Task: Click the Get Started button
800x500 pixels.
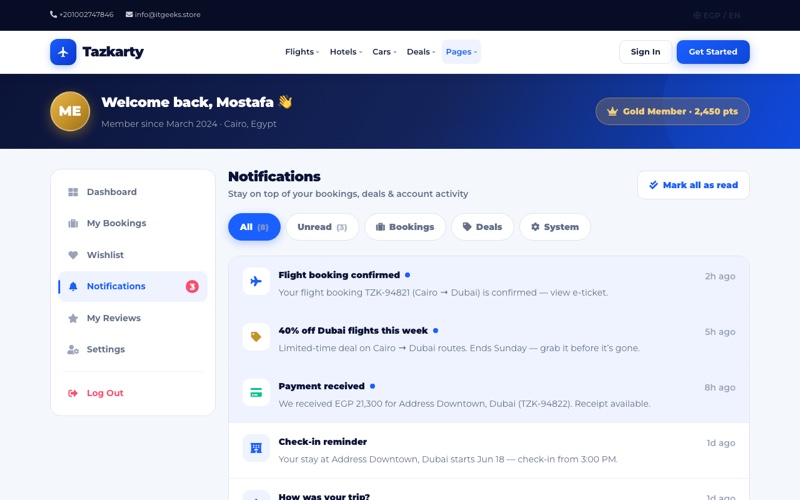Action: (713, 52)
